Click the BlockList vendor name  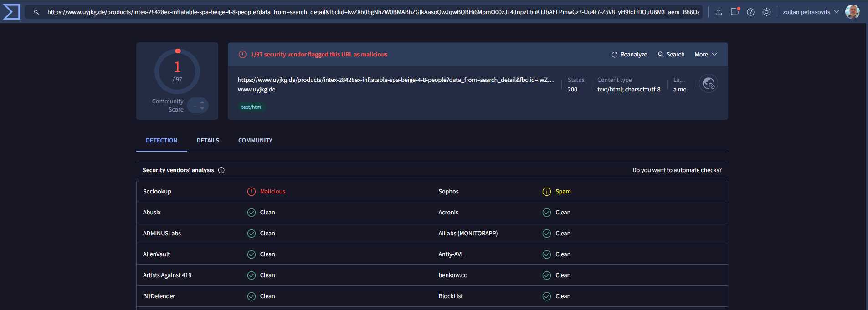click(x=451, y=296)
